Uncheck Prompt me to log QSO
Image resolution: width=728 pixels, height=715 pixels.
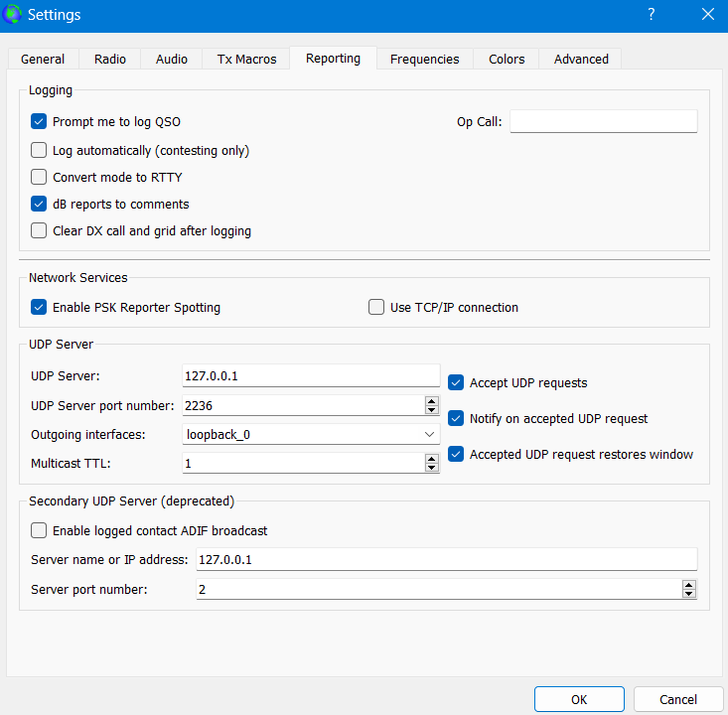[x=39, y=121]
